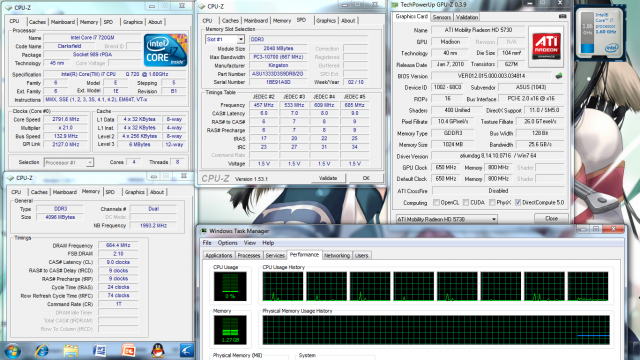Screen dimensions: 640x360
Task: Switch to Processes tab in Task Manager
Action: (x=249, y=256)
